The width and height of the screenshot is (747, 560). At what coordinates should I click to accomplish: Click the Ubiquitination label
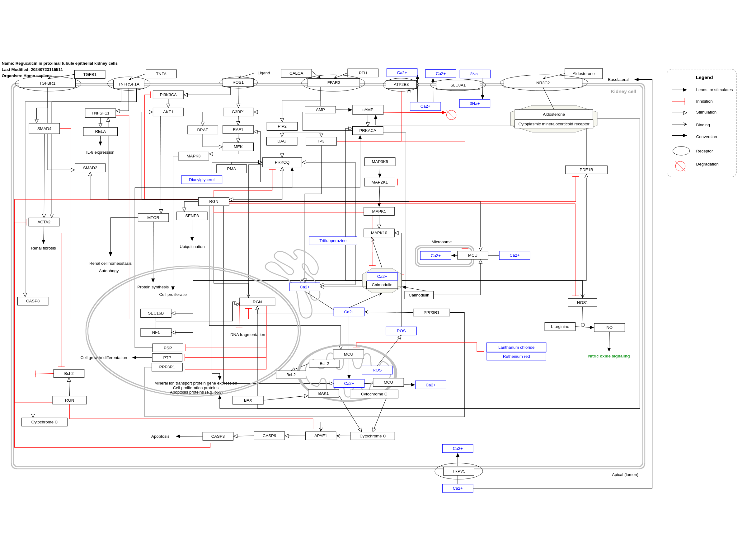[192, 247]
